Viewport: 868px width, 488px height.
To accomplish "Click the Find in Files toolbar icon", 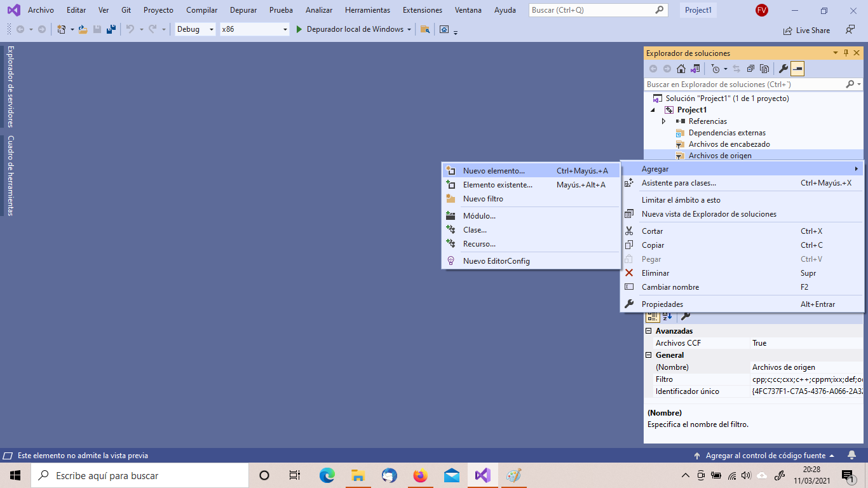I will tap(425, 29).
